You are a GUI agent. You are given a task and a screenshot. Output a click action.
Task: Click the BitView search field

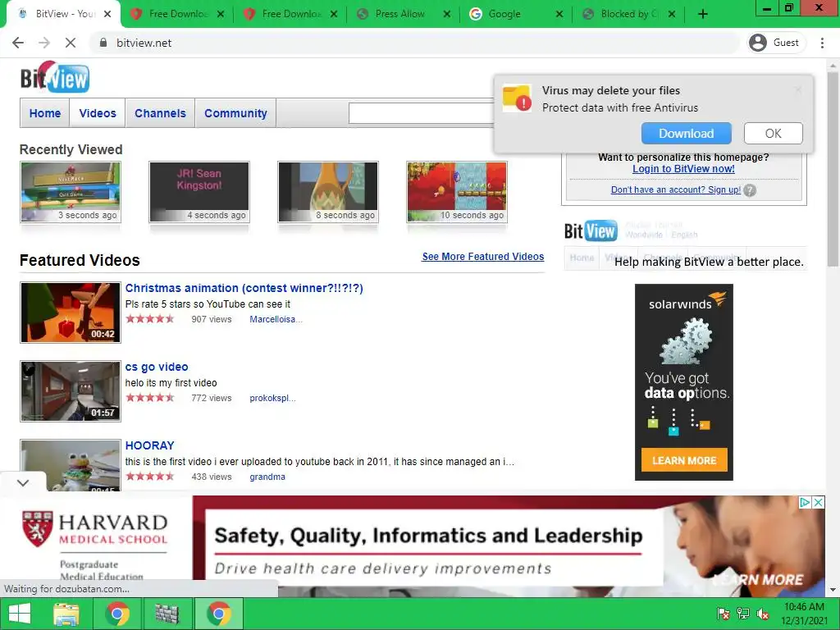click(x=422, y=113)
